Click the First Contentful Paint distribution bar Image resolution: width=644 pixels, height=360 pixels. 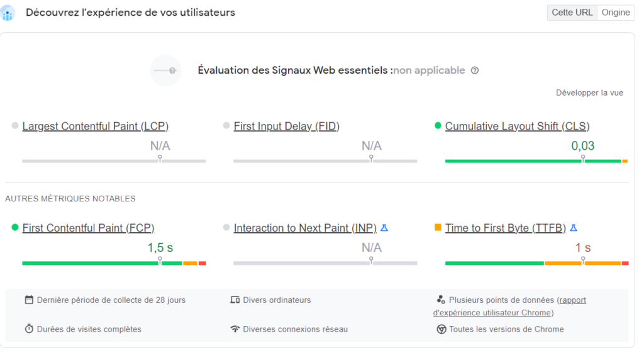(x=90, y=263)
